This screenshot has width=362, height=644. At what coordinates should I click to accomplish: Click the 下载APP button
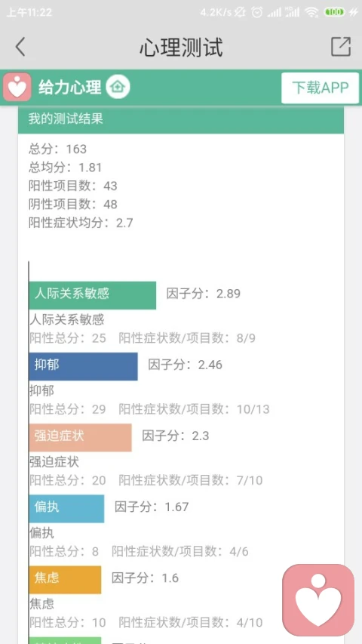click(x=320, y=88)
